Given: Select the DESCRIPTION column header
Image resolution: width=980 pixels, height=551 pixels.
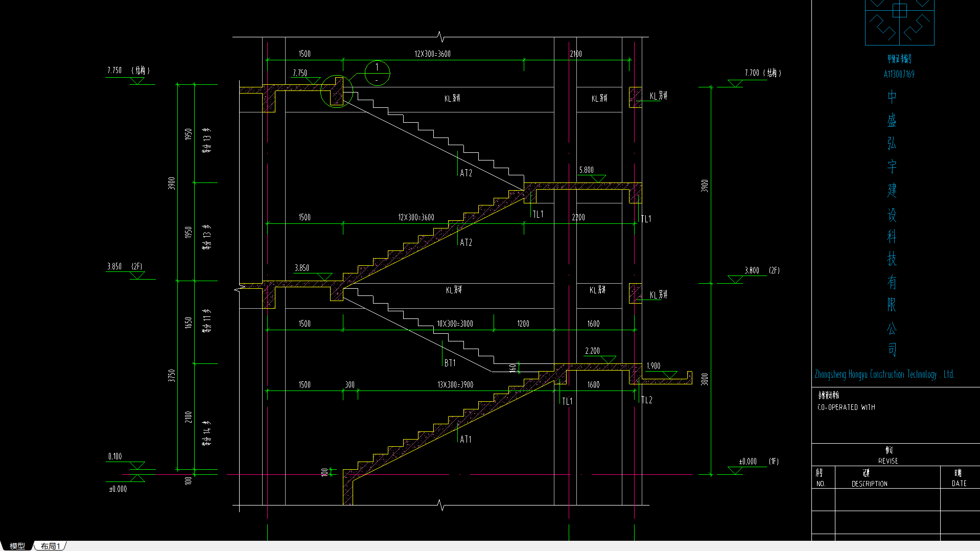Looking at the screenshot, I should tap(869, 484).
